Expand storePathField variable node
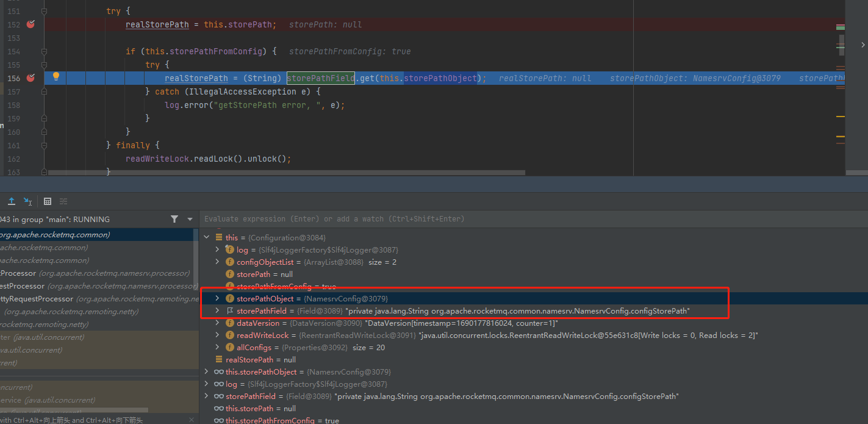 tap(218, 311)
